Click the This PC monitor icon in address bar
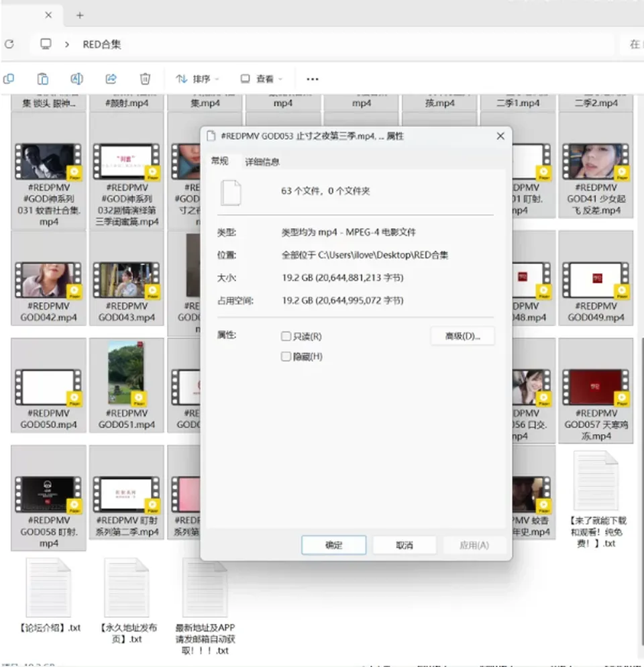644x667 pixels. (46, 44)
